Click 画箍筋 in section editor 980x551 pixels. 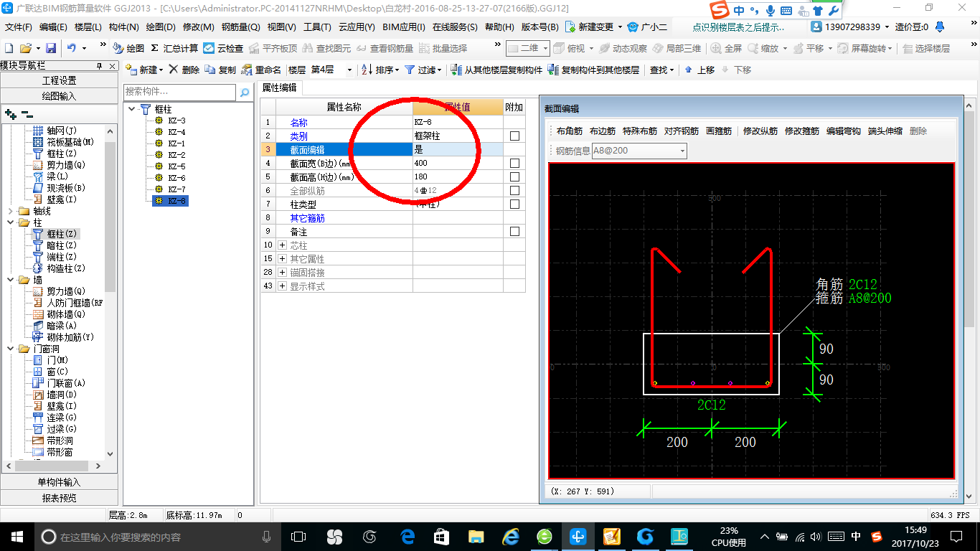tap(719, 131)
